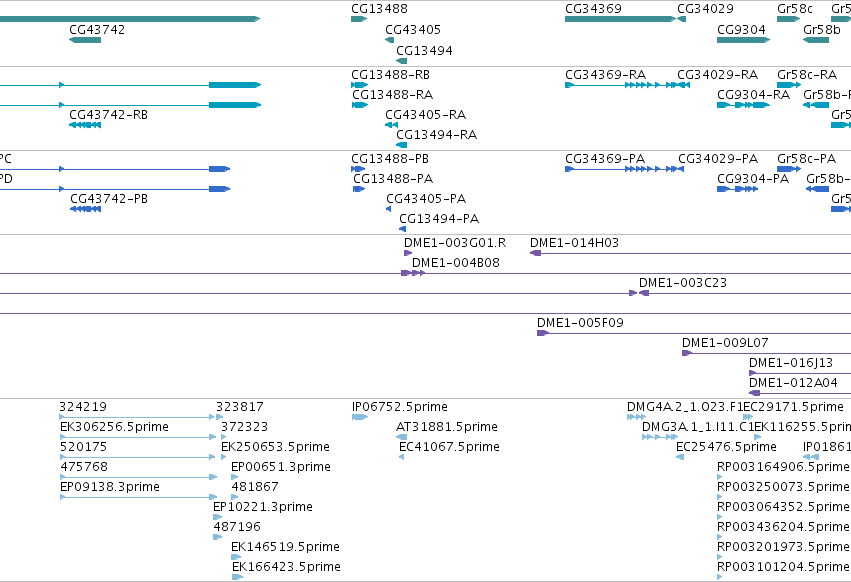Select EST EC41067.5prime
Image resolution: width=851 pixels, height=582 pixels.
(x=402, y=457)
